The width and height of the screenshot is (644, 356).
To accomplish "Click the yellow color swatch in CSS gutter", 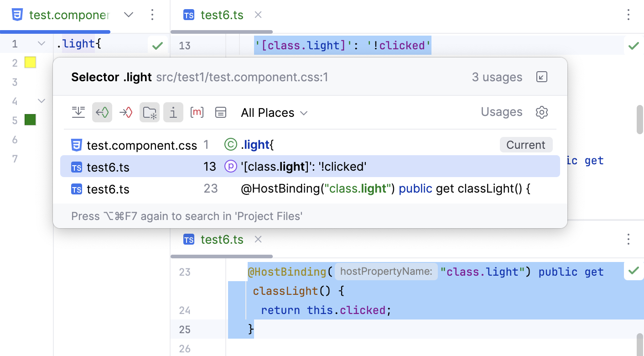I will click(30, 63).
